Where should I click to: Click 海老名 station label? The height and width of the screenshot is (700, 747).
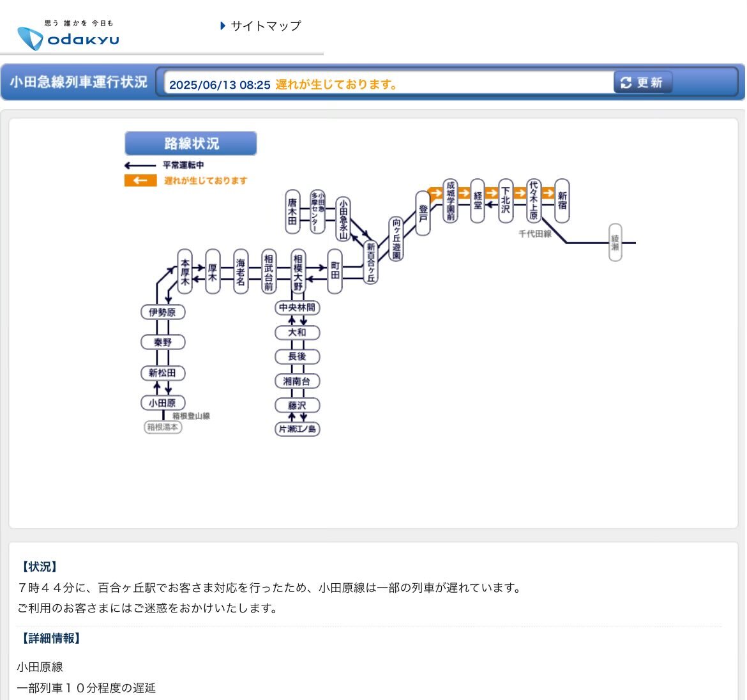(241, 271)
